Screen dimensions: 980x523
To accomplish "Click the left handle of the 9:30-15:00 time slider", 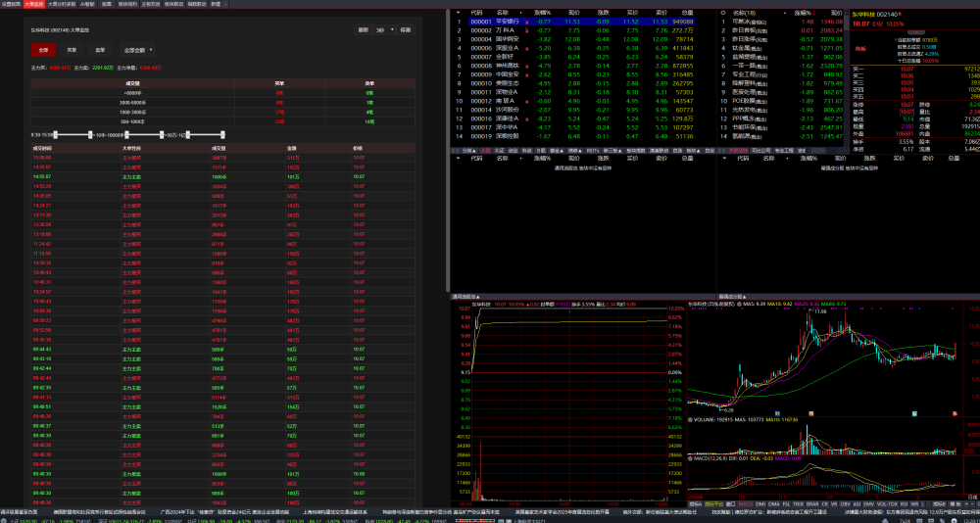I will pos(56,135).
